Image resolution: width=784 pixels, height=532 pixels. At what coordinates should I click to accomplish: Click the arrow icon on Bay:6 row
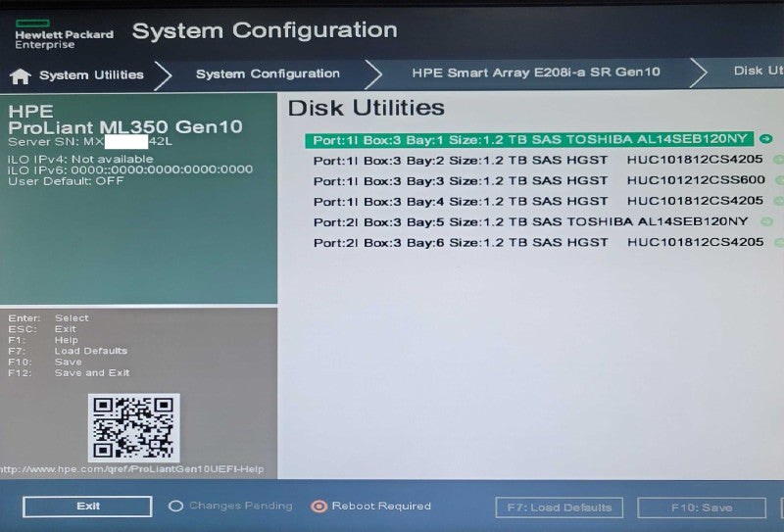click(778, 243)
